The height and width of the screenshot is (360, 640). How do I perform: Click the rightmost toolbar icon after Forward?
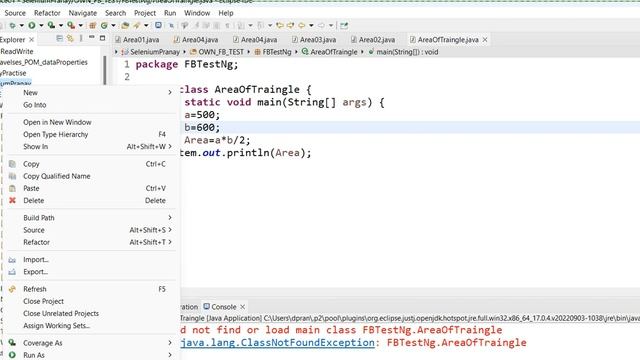[344, 25]
